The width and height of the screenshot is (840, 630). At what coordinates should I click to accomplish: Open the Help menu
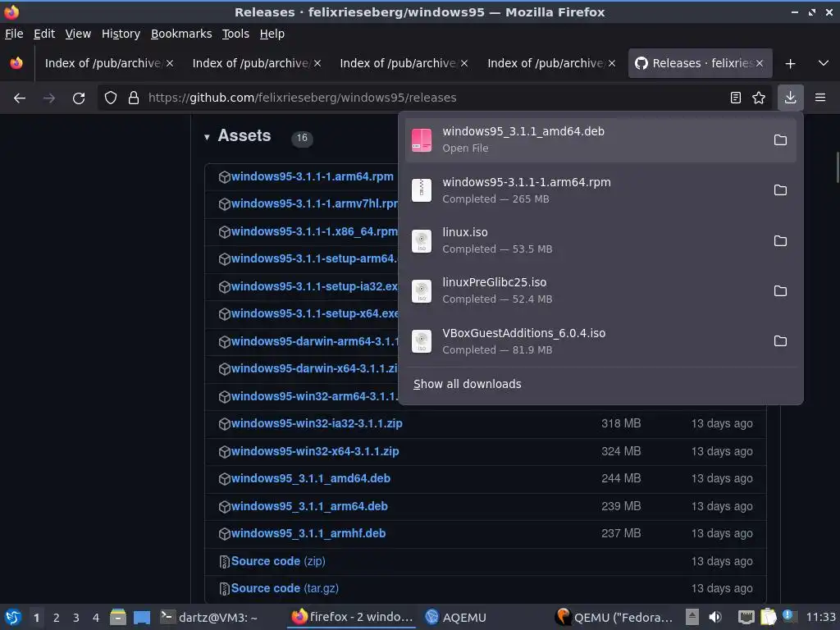pyautogui.click(x=272, y=34)
